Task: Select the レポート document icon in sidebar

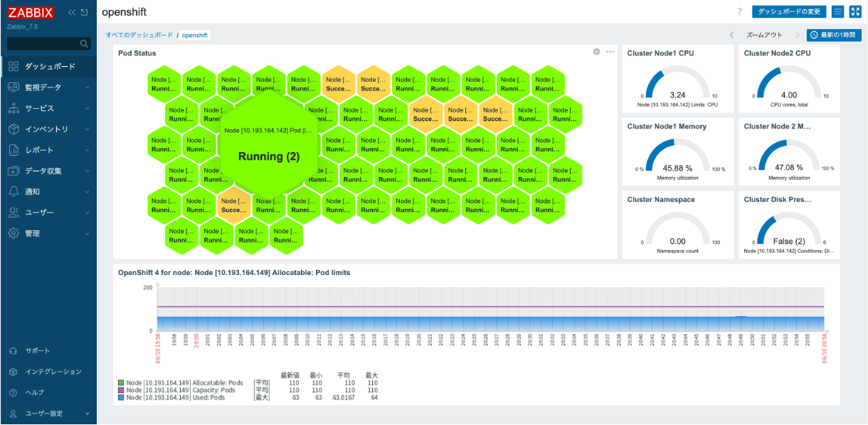Action: tap(12, 149)
